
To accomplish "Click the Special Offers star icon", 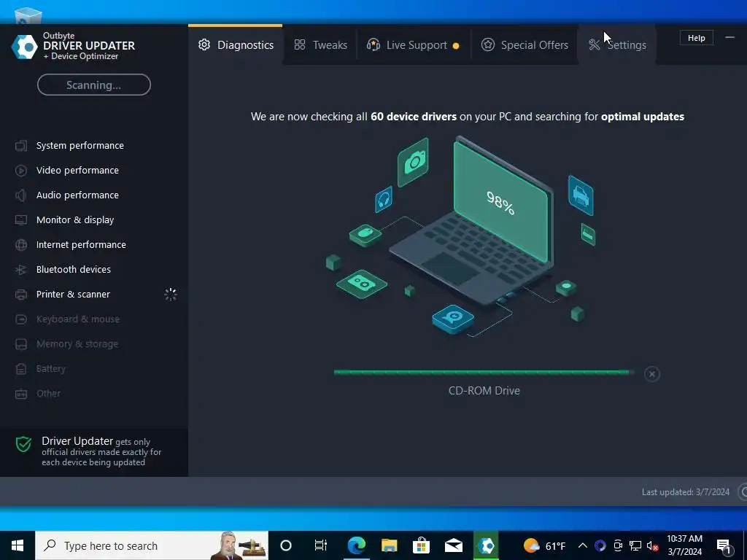I will [488, 44].
